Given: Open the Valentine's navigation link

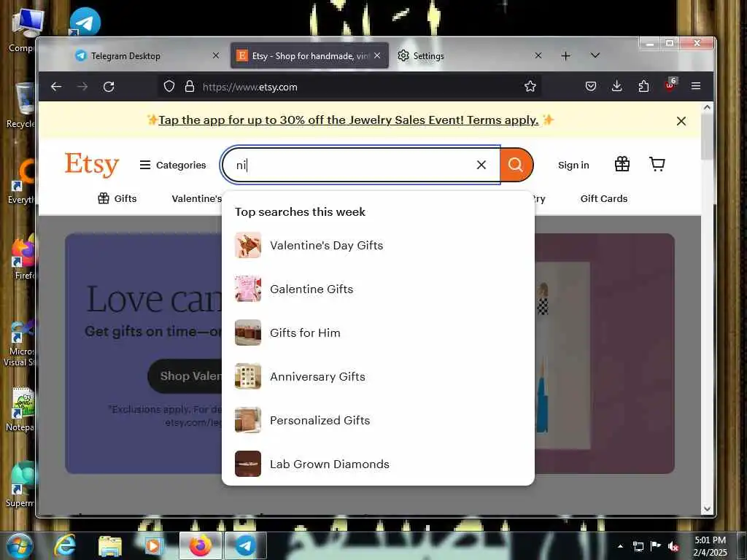Looking at the screenshot, I should (x=196, y=198).
